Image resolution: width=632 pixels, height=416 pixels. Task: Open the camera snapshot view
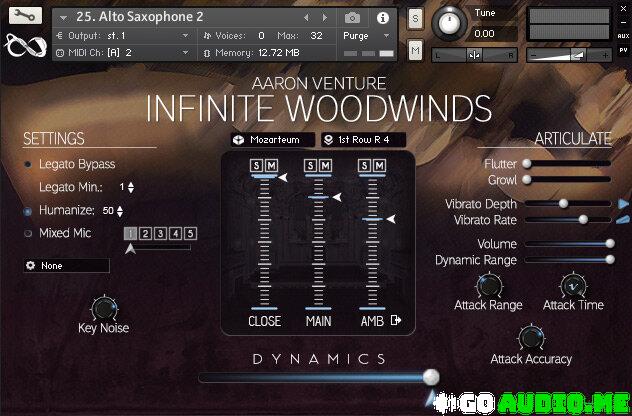353,17
